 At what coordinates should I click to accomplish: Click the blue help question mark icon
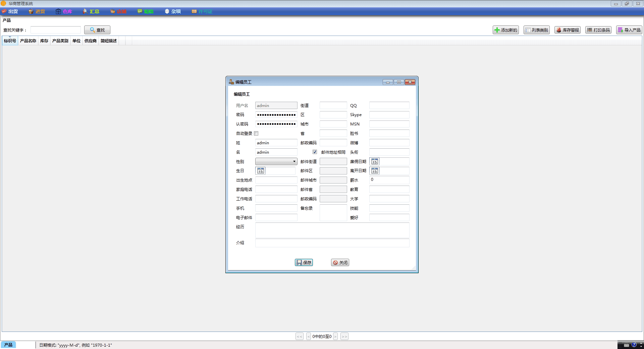click(x=634, y=345)
